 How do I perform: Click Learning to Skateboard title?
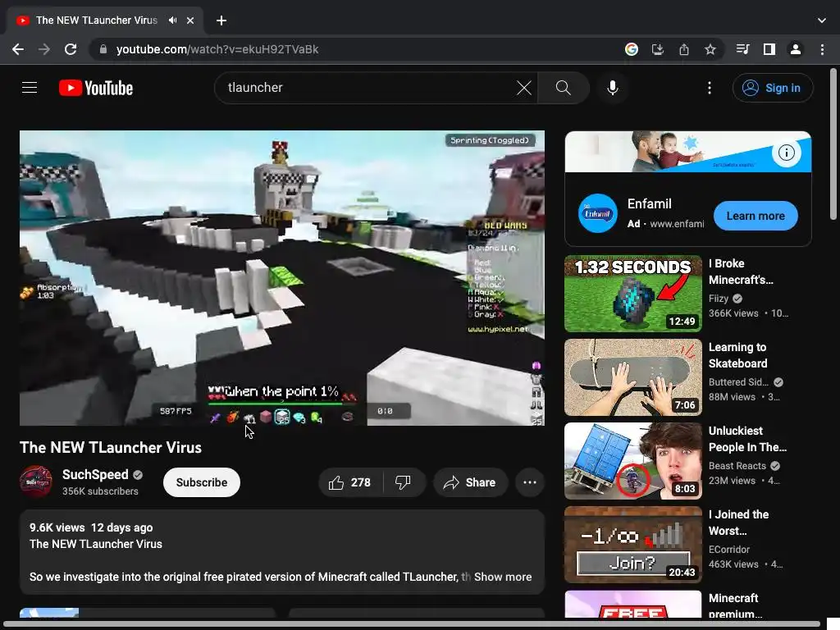click(737, 355)
